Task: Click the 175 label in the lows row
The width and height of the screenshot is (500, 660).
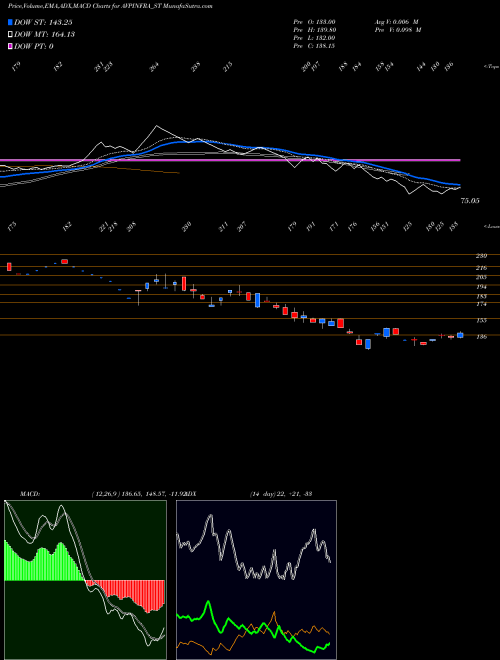Action: click(x=13, y=227)
